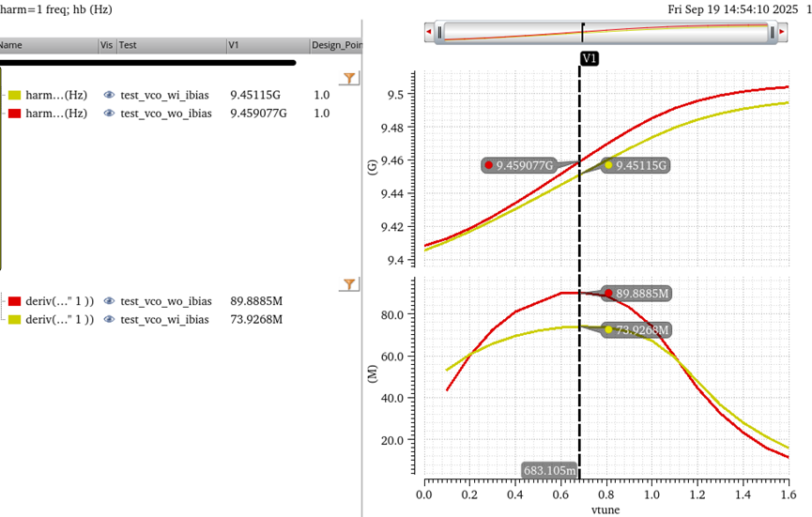Click the Design_Point column header
Screen dimensions: 812x517
(x=336, y=45)
